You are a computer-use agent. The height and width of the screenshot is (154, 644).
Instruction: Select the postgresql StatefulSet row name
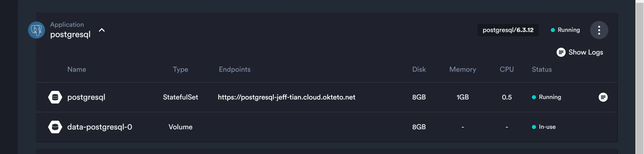(x=86, y=97)
